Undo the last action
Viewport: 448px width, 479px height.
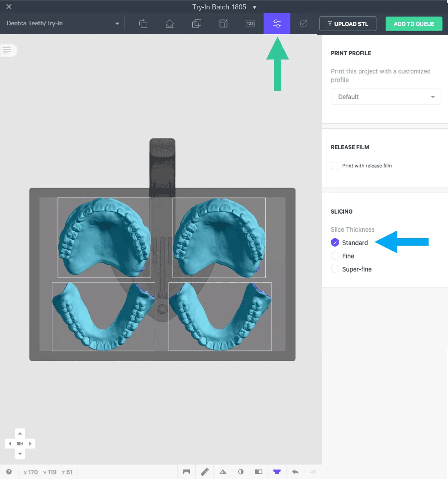[x=295, y=472]
